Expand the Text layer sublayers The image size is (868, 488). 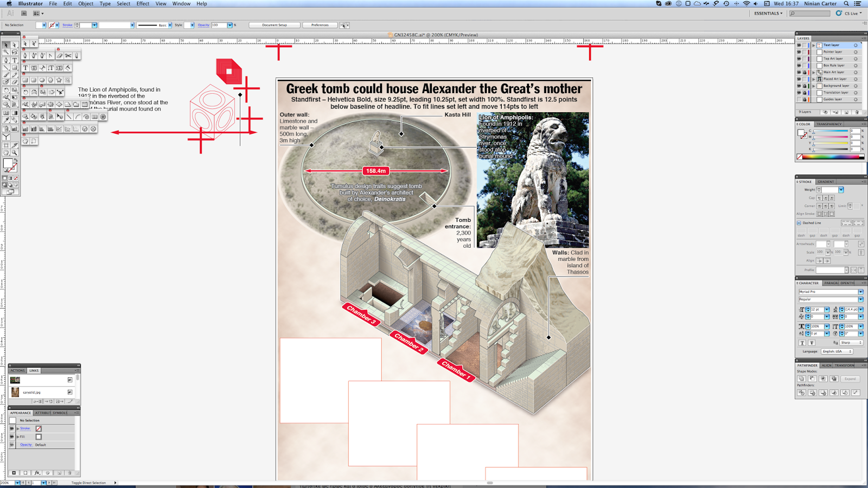point(814,45)
